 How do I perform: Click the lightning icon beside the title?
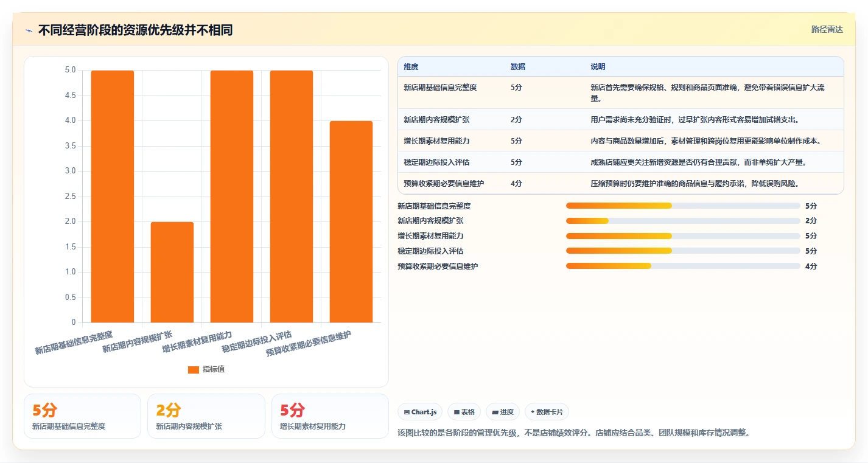29,30
